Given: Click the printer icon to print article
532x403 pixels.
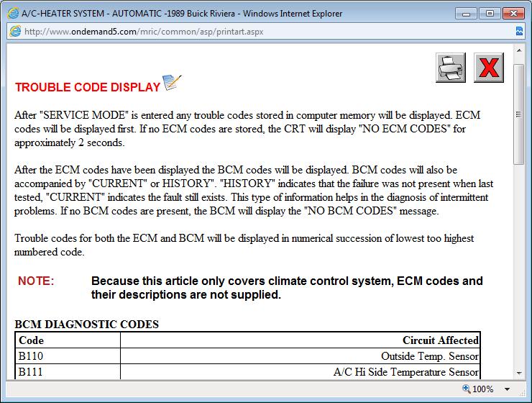Looking at the screenshot, I should (450, 68).
